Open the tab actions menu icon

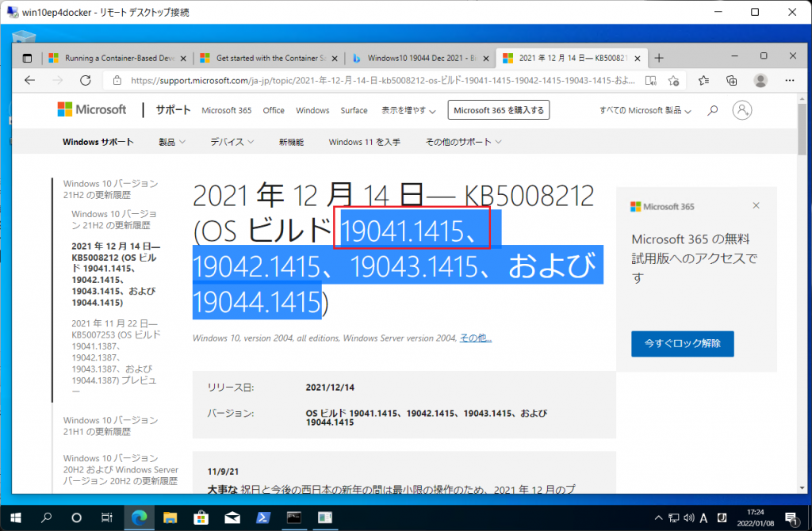tap(27, 58)
